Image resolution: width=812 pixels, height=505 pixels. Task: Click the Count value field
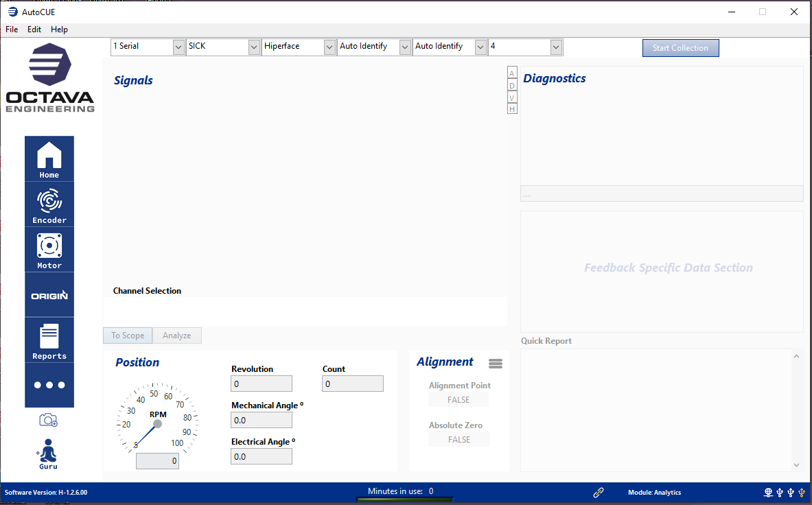pyautogui.click(x=353, y=384)
